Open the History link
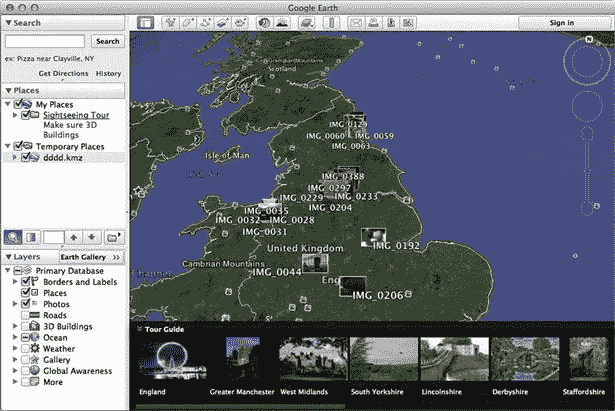This screenshot has height=411, width=615. click(108, 73)
